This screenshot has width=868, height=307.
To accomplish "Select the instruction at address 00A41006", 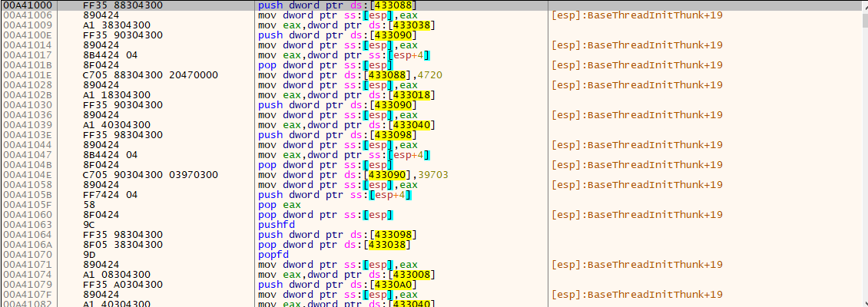I will coord(338,15).
